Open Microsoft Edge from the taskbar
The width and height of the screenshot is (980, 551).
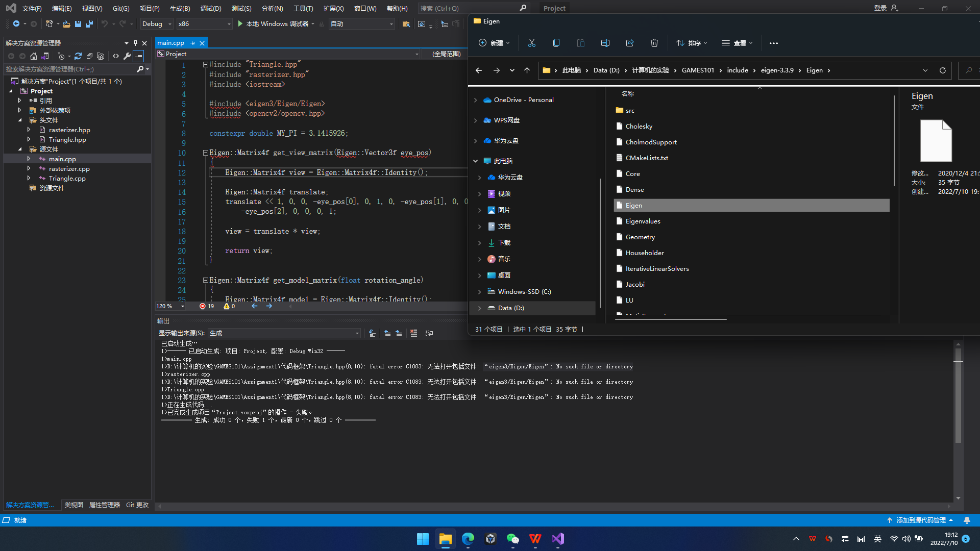coord(468,539)
